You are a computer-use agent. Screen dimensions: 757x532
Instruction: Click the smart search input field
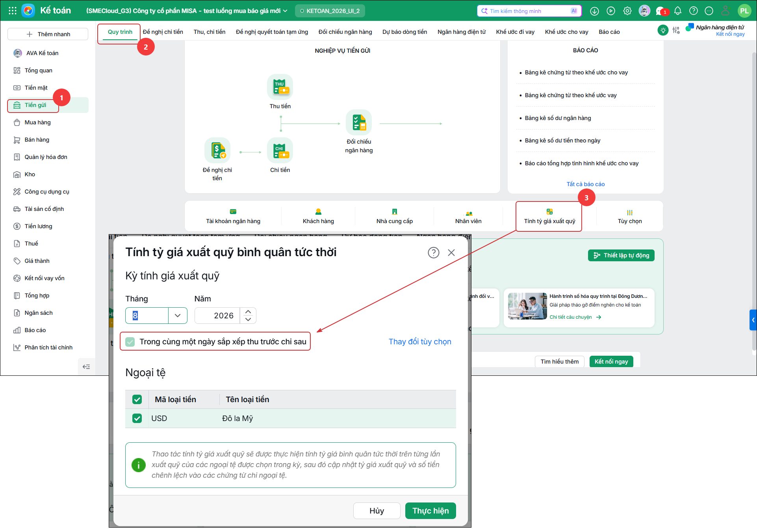click(528, 11)
